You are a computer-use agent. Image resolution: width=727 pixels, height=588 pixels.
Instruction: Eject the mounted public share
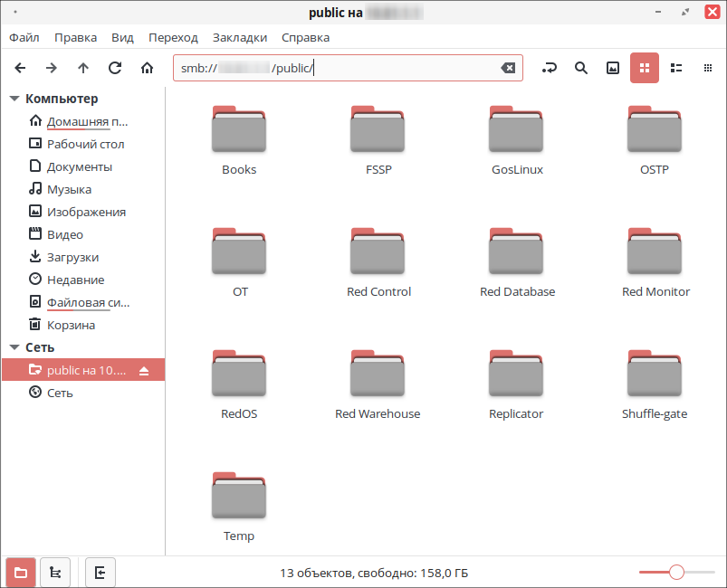pos(144,371)
